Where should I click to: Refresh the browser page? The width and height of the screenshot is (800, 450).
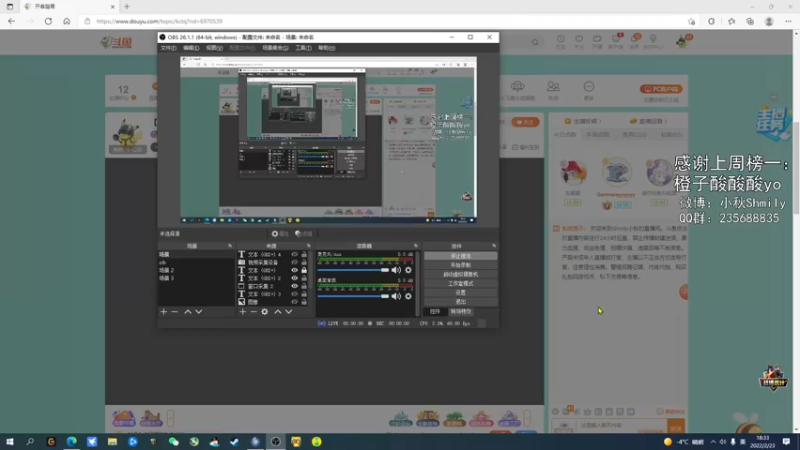tap(48, 21)
